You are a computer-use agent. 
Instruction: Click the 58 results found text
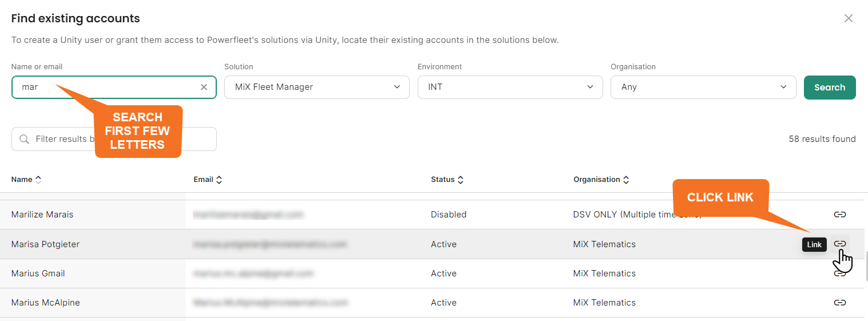[822, 139]
